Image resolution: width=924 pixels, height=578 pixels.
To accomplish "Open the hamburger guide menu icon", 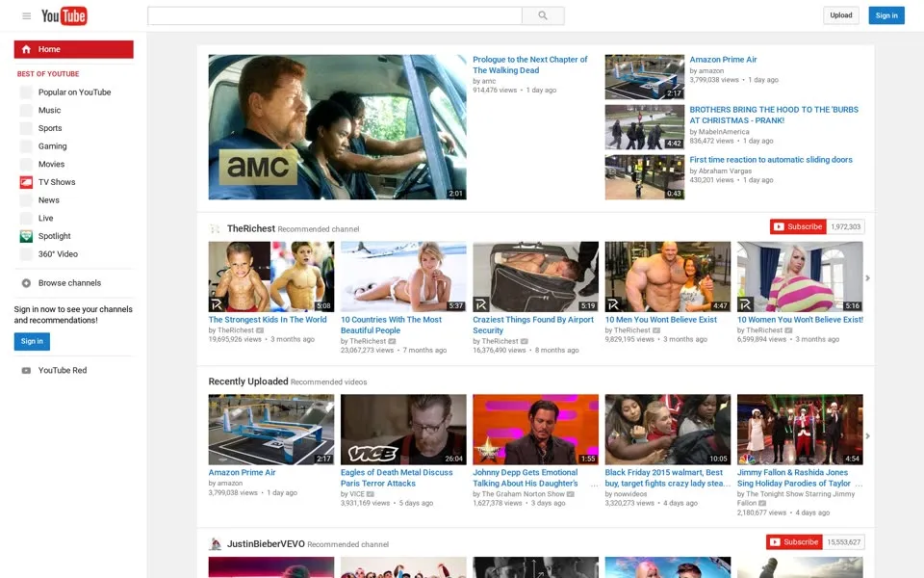I will click(x=27, y=16).
